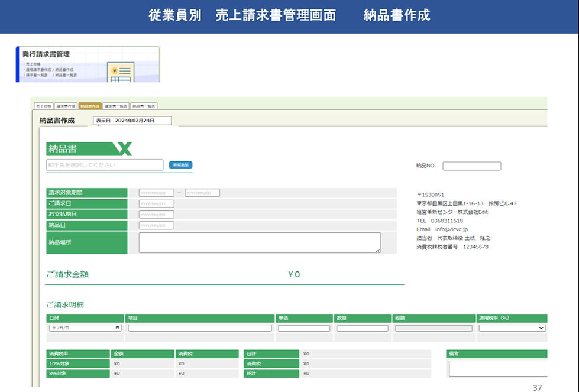
Task: Click the blue 新規追加 button
Action: [180, 165]
